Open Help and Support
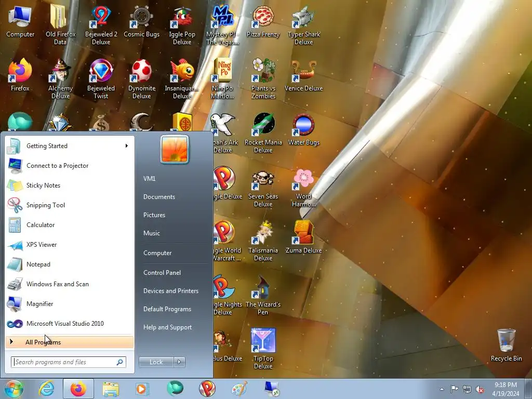The image size is (532, 399). pos(167,327)
